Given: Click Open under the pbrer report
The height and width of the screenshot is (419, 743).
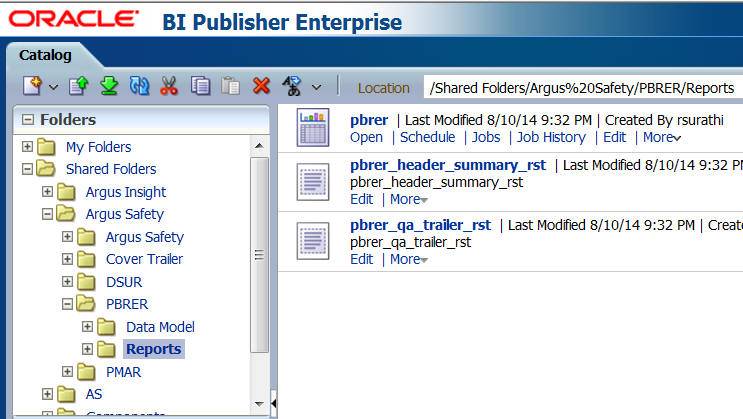Looking at the screenshot, I should point(366,137).
